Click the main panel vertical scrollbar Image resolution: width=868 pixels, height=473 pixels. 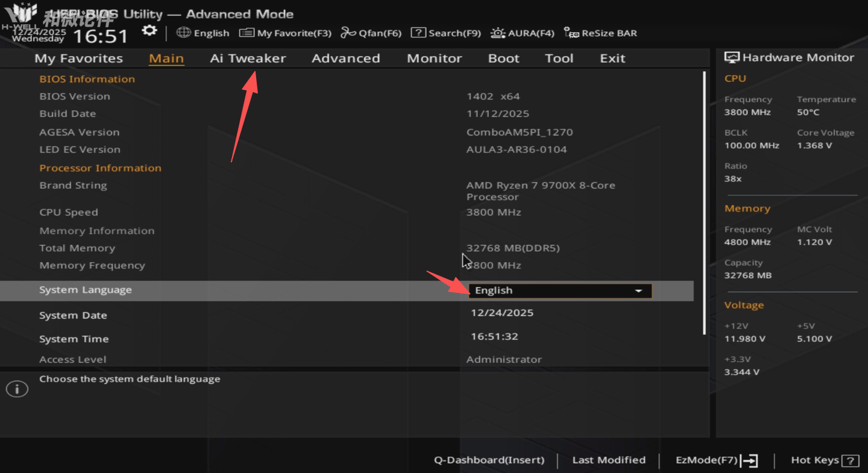[704, 203]
